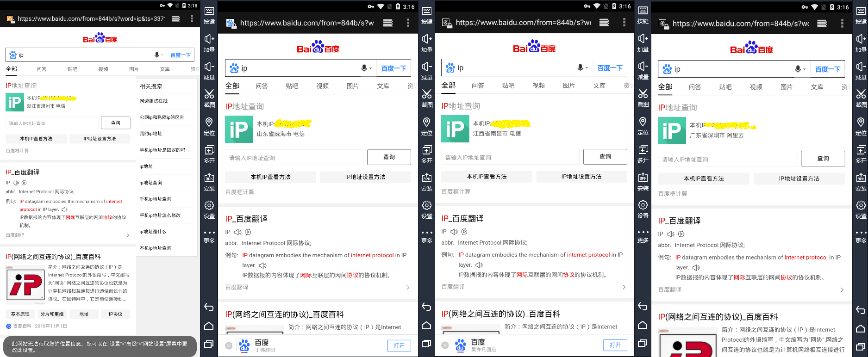Click 本机IP查看方法 in Nanchang window
The width and height of the screenshot is (868, 357).
(487, 177)
